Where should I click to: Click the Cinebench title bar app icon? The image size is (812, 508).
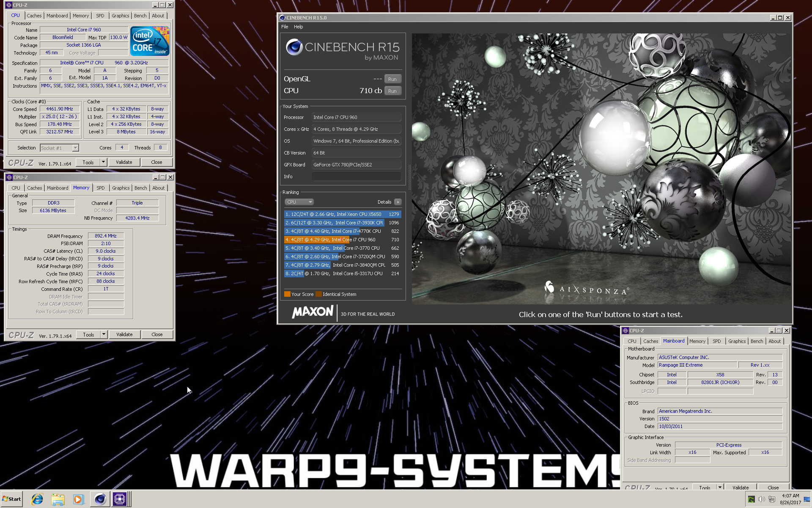(282, 18)
